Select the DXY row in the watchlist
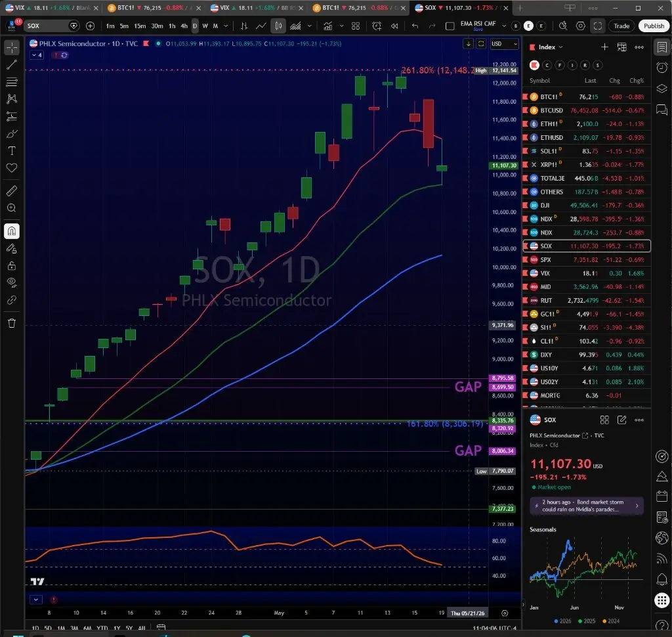 tap(586, 355)
